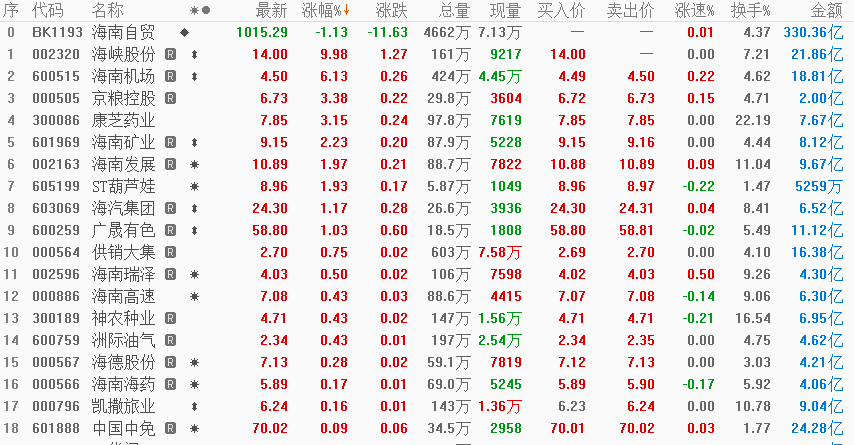Select stock name 神农种业
854x445 pixels.
point(123,318)
